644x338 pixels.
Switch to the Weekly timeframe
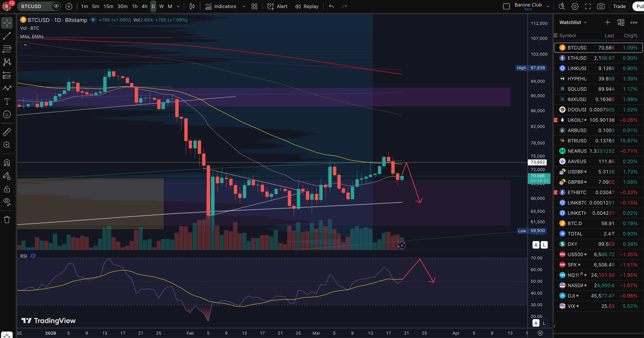pos(161,6)
